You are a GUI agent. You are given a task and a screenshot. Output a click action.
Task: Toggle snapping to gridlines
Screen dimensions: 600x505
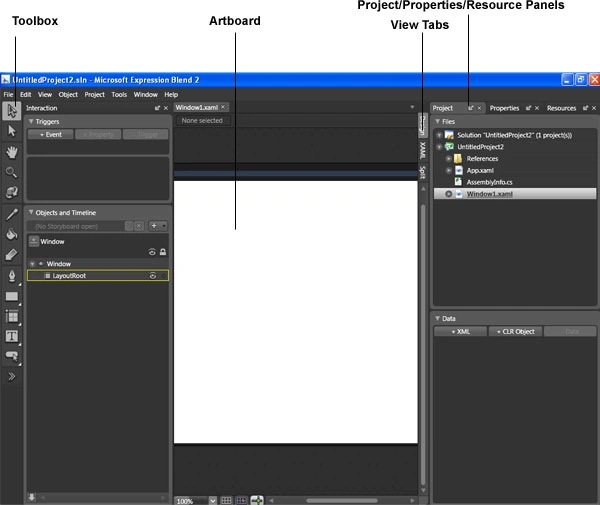pos(241,500)
